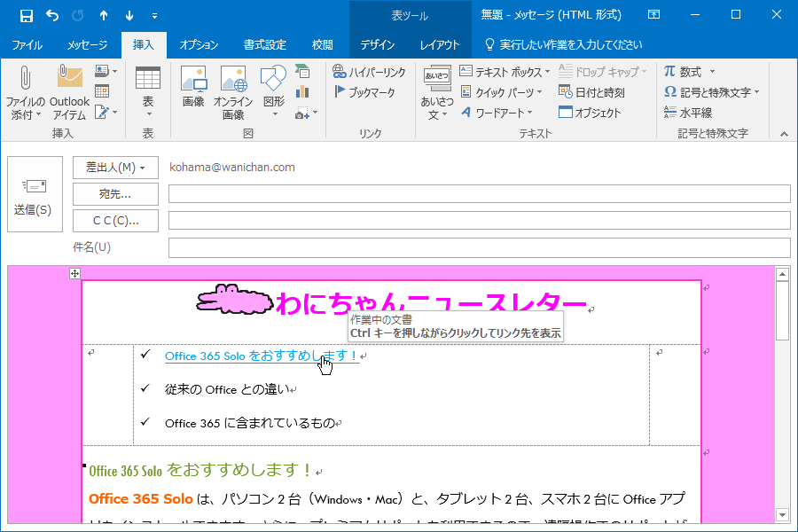798x532 pixels.
Task: Open the Customize Quick Access Toolbar dropdown
Action: (x=154, y=16)
